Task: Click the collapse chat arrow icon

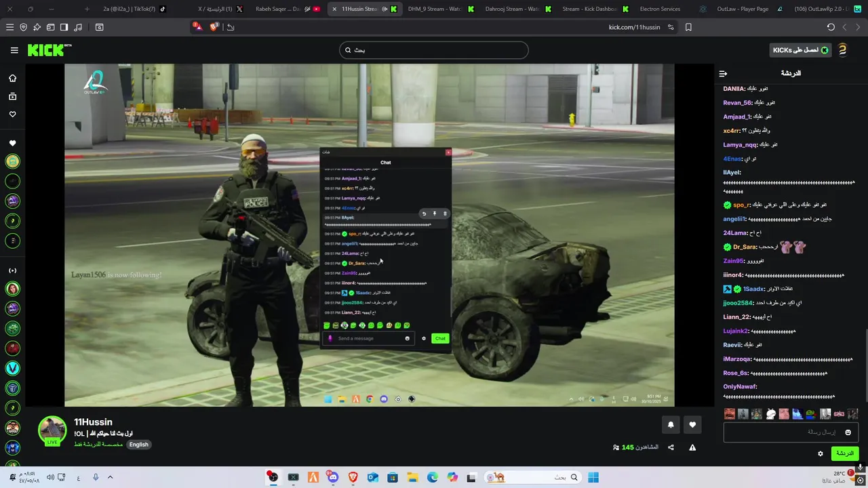Action: coord(723,73)
